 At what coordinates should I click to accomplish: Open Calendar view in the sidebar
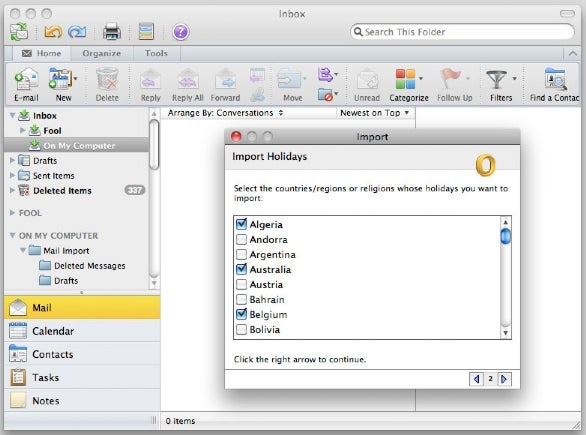82,331
